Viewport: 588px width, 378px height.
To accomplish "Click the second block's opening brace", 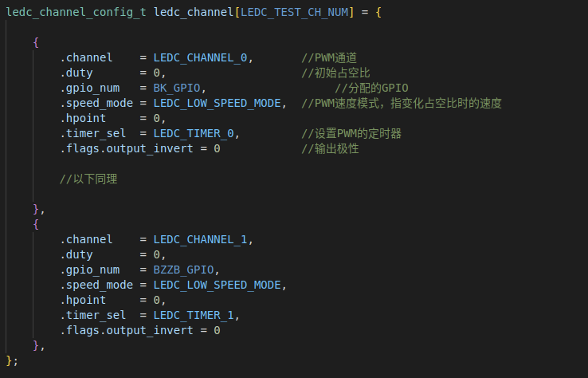I will click(x=36, y=224).
